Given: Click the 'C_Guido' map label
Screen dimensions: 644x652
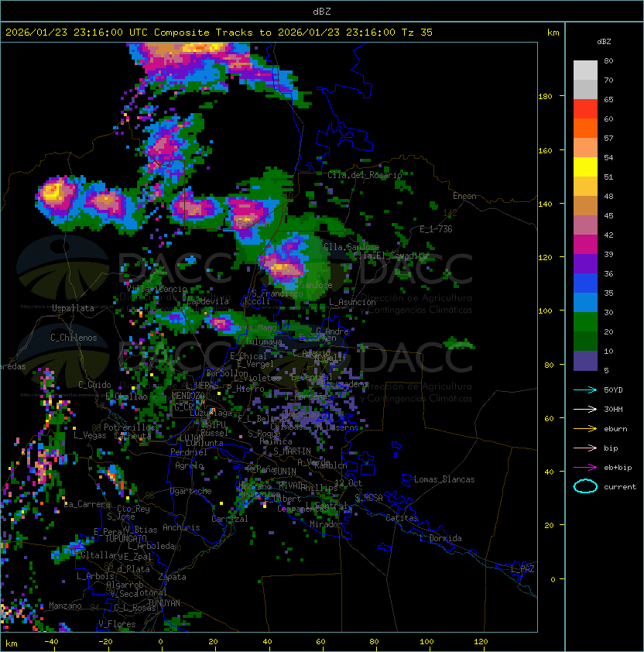Looking at the screenshot, I should 94,385.
